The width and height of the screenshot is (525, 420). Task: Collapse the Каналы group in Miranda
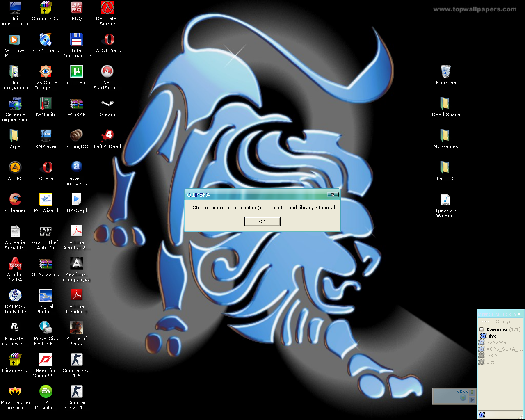tap(482, 329)
